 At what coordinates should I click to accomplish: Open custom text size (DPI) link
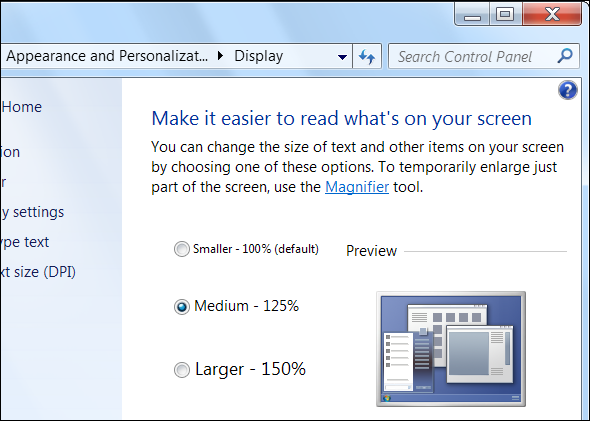click(38, 272)
